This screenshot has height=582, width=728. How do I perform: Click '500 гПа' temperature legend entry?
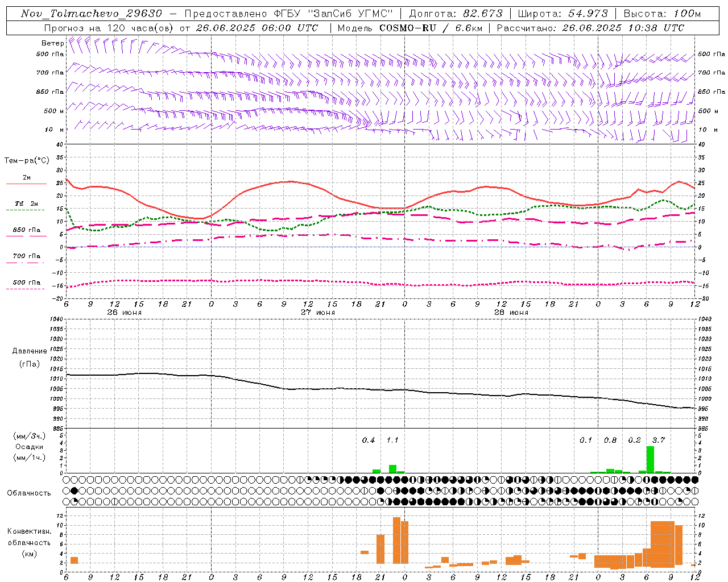tap(27, 282)
